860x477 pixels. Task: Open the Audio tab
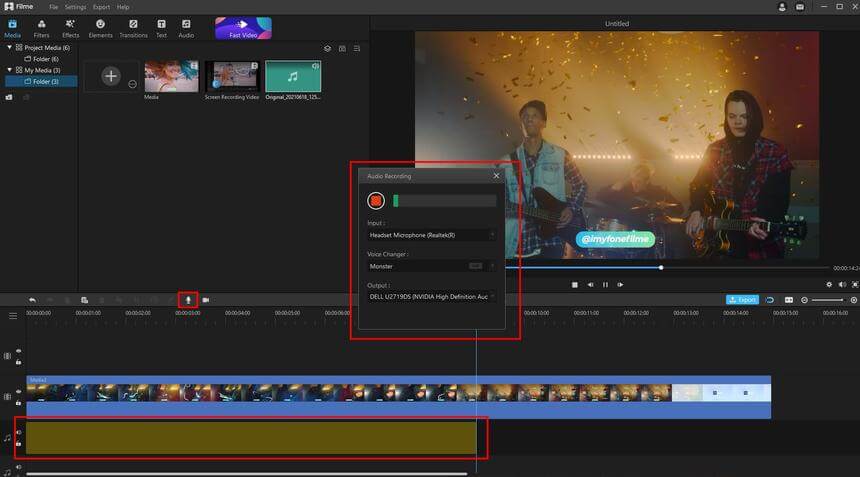pyautogui.click(x=186, y=29)
